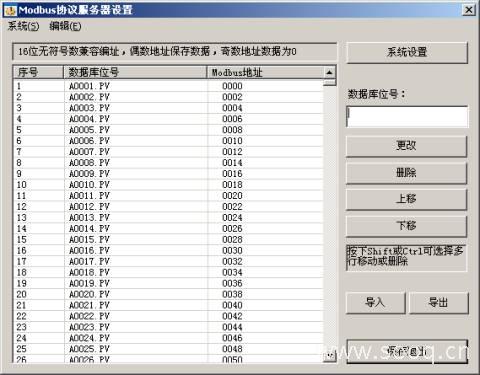
Task: Select row A0011.PV
Action: coord(168,196)
